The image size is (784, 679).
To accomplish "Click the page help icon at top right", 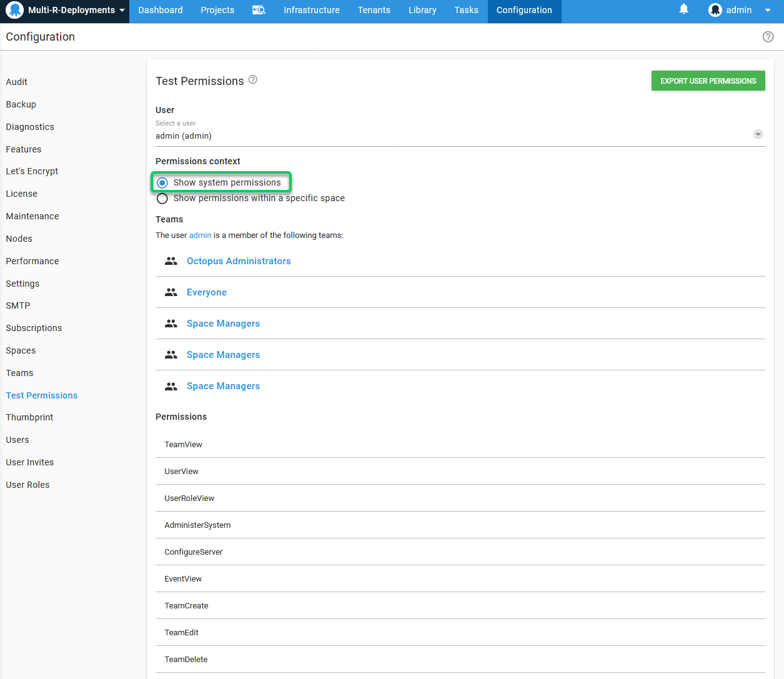I will click(x=768, y=37).
